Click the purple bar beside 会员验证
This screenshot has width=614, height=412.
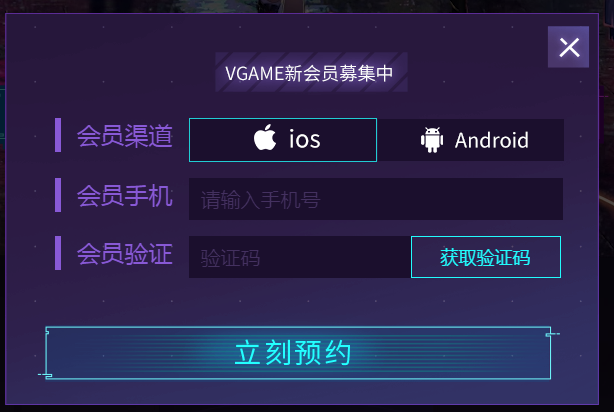pyautogui.click(x=58, y=253)
